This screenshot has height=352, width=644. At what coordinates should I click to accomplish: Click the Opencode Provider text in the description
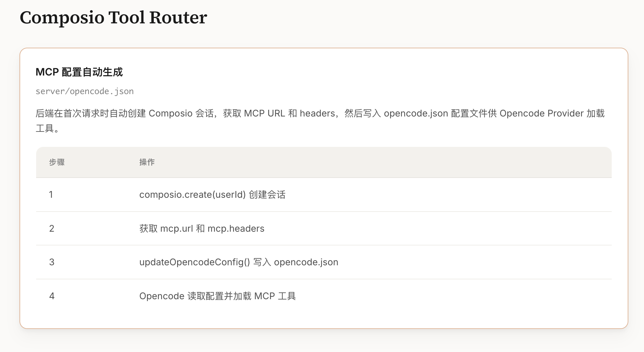click(x=541, y=113)
